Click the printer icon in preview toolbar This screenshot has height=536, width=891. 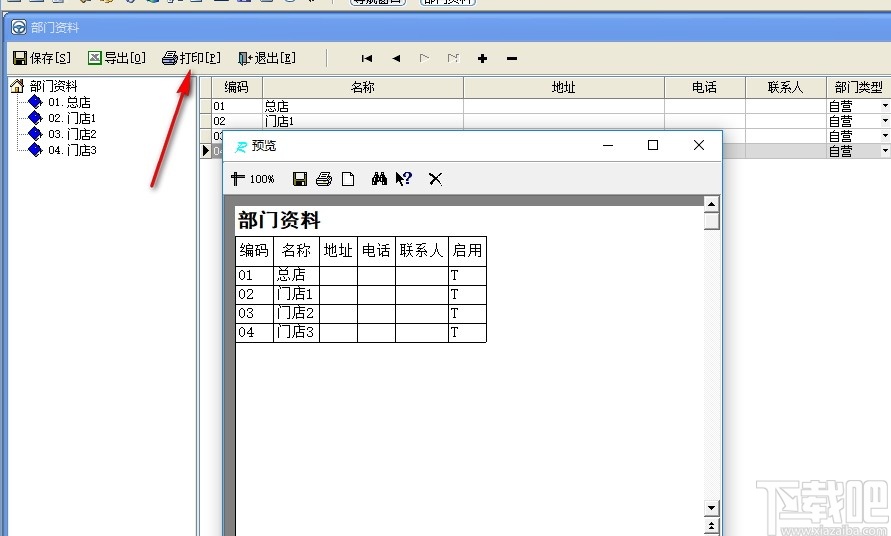[x=324, y=179]
